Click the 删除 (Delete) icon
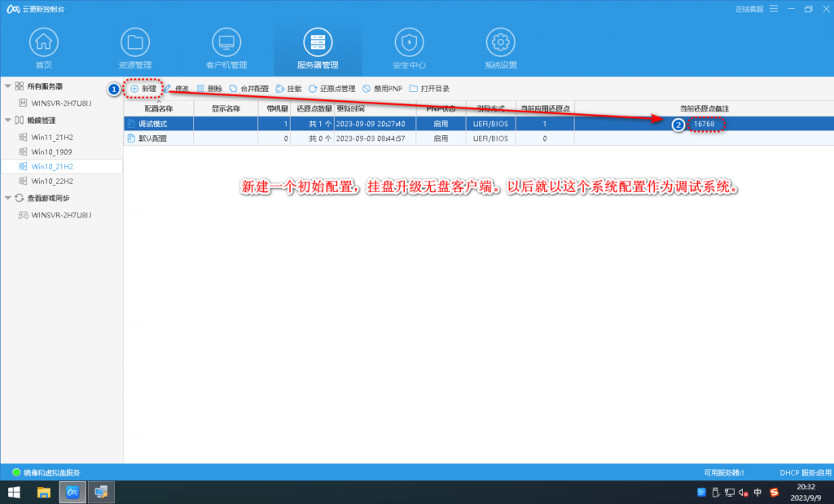Viewport: 834px width, 504px height. point(206,89)
